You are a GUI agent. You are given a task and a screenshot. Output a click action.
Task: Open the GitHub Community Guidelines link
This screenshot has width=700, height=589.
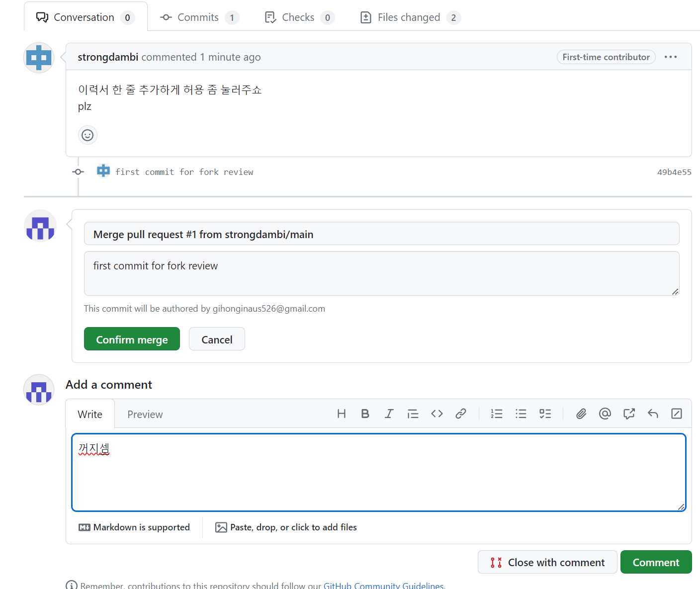coord(383,585)
